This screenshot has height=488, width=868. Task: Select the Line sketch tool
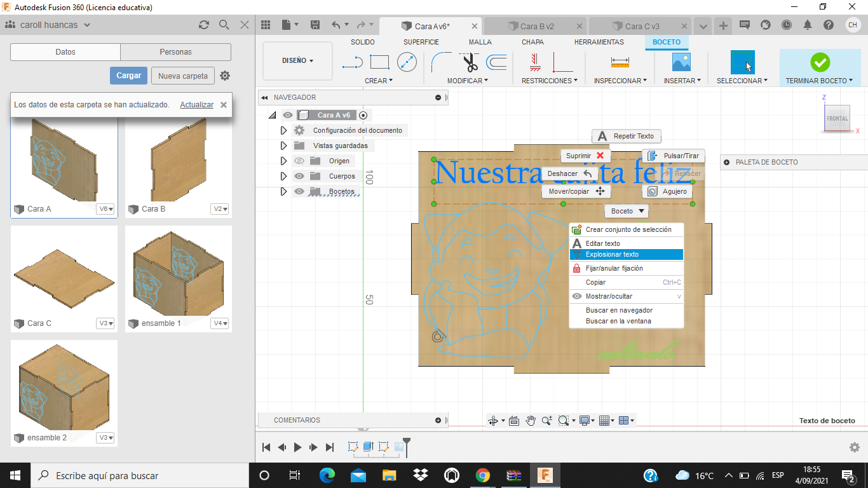click(353, 62)
